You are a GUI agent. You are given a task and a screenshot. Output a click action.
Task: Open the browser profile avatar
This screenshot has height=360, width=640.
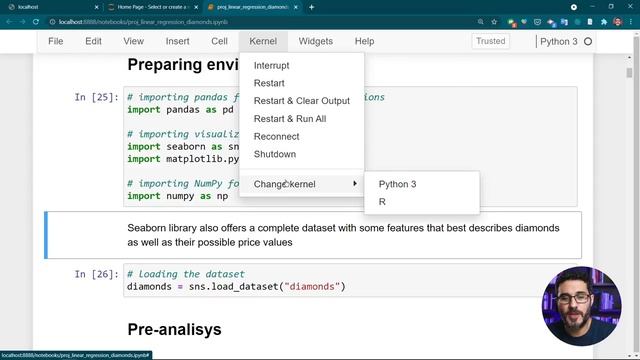[x=618, y=22]
